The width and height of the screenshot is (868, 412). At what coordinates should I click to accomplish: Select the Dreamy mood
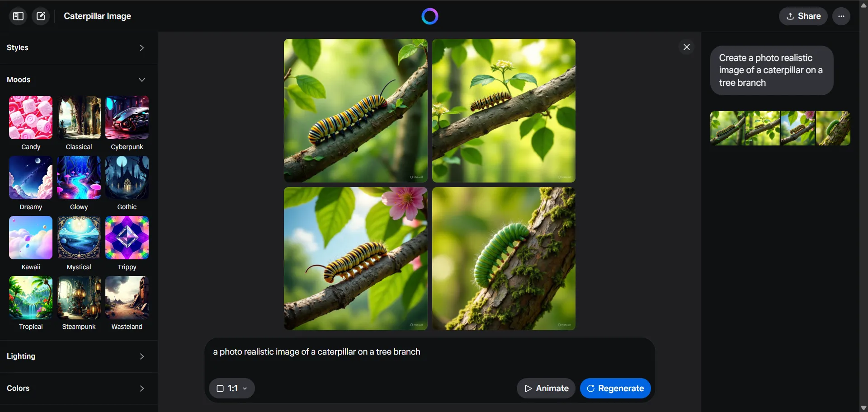coord(30,178)
